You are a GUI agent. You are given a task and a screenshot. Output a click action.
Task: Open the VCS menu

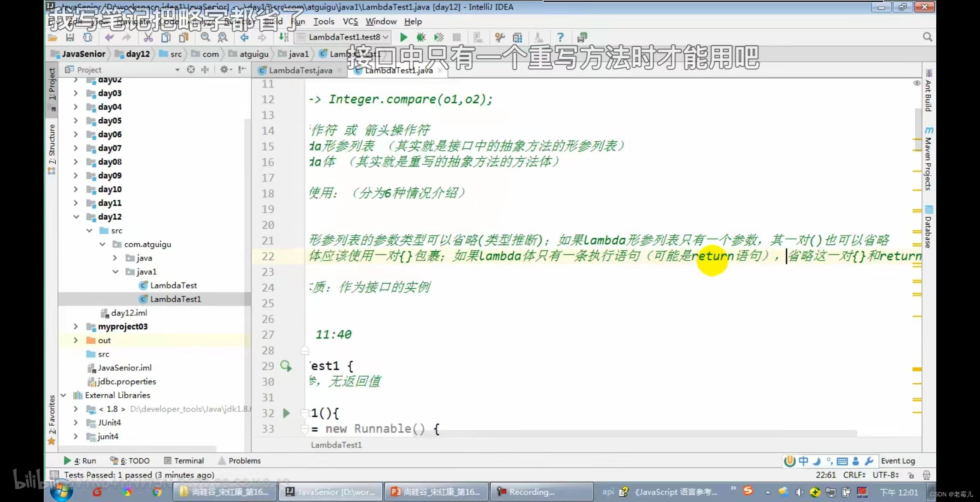[x=350, y=21]
